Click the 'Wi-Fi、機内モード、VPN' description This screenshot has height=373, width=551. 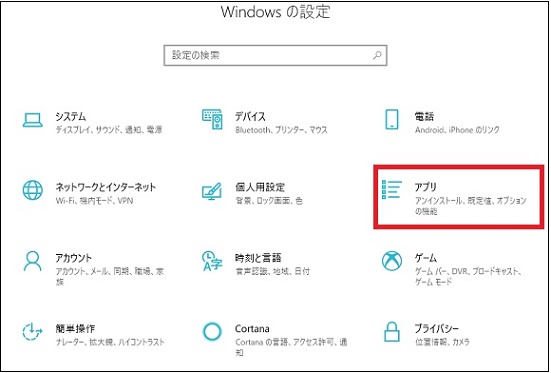[94, 201]
